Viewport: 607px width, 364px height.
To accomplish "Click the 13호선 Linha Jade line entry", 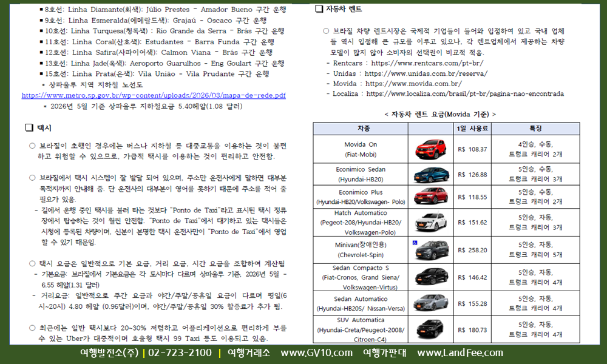I will [162, 63].
